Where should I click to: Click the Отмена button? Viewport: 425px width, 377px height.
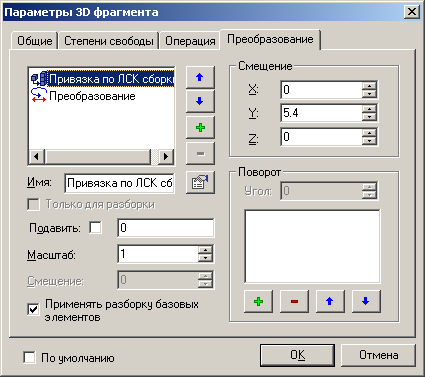coord(378,355)
